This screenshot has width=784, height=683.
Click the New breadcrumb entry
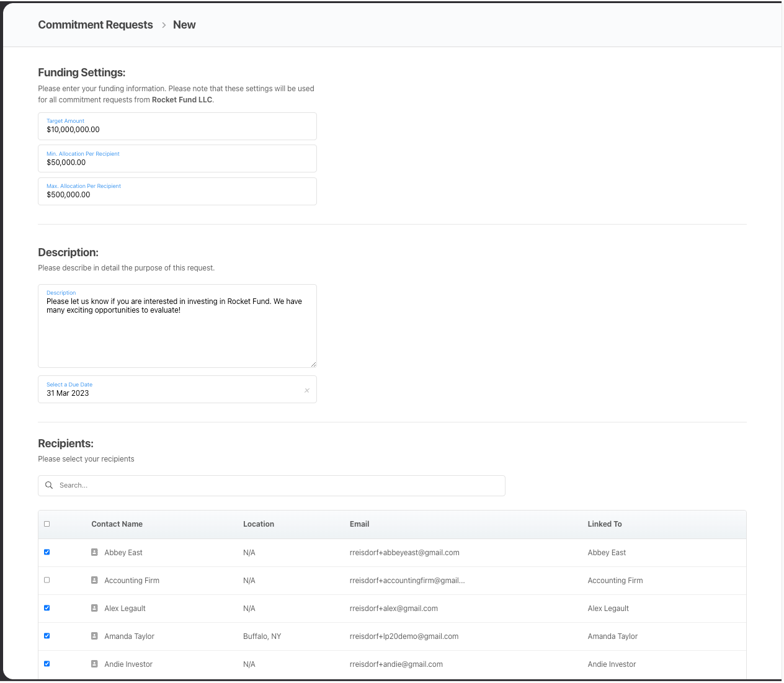click(x=184, y=25)
